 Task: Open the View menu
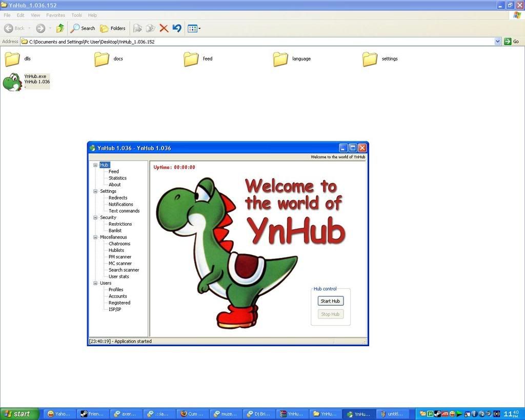click(35, 15)
